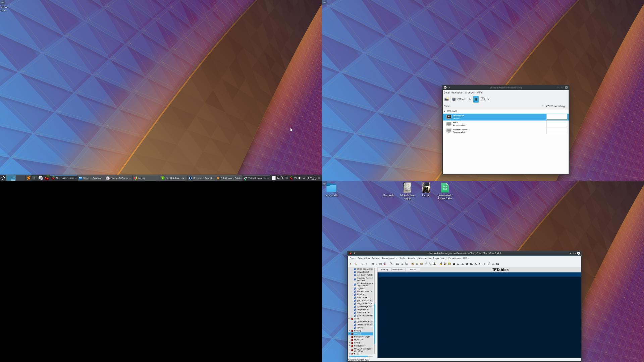644x362 pixels.
Task: Expand the Routing tree node
Action: 349,331
